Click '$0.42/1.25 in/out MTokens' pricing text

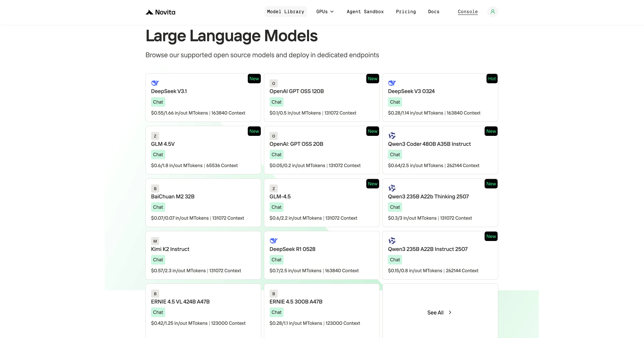pos(179,323)
